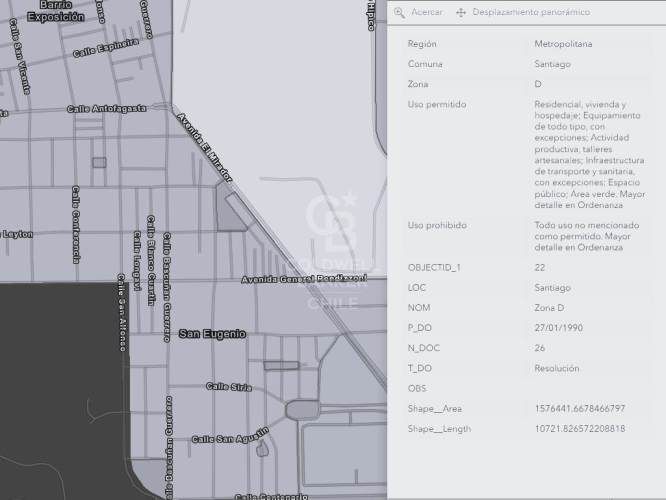The width and height of the screenshot is (666, 500).
Task: Select the Uso permitido description text
Action: pos(583,154)
